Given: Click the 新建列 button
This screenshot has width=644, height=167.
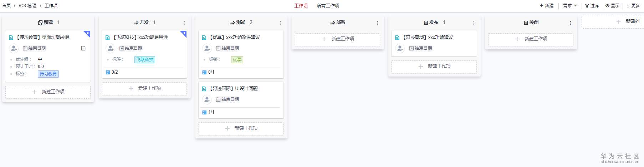Looking at the screenshot, I should pyautogui.click(x=629, y=21).
